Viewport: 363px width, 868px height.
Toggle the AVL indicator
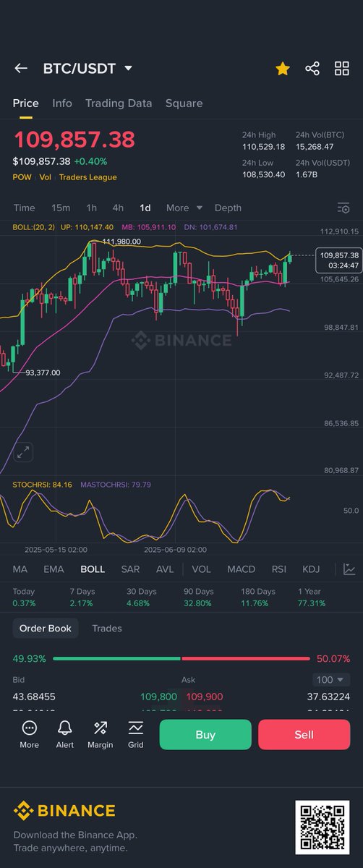[x=165, y=569]
